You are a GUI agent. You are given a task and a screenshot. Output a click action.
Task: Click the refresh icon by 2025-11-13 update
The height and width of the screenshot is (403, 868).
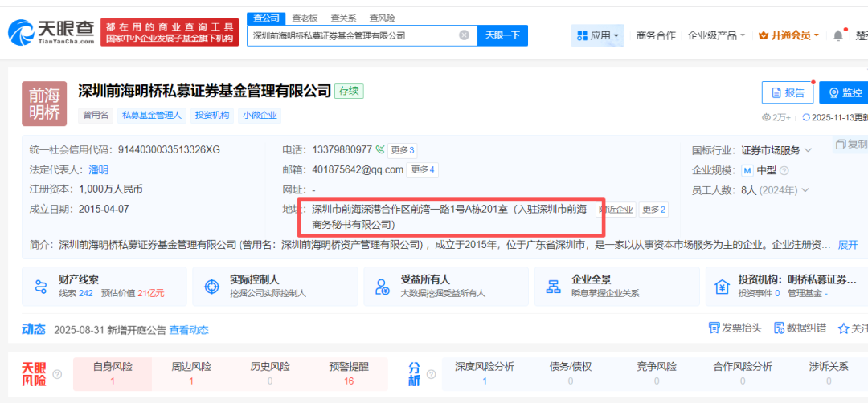806,117
